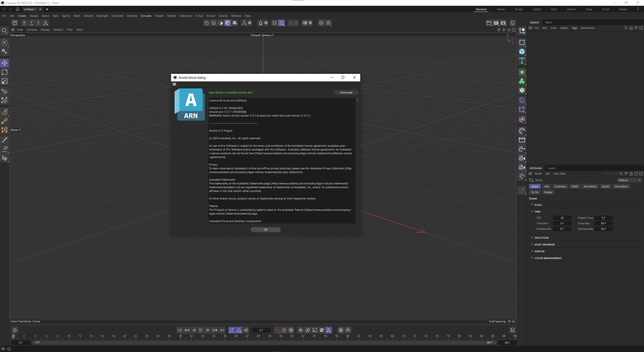Open the Arnold About dialog hamburger menu
The image size is (644, 352).
click(x=174, y=84)
